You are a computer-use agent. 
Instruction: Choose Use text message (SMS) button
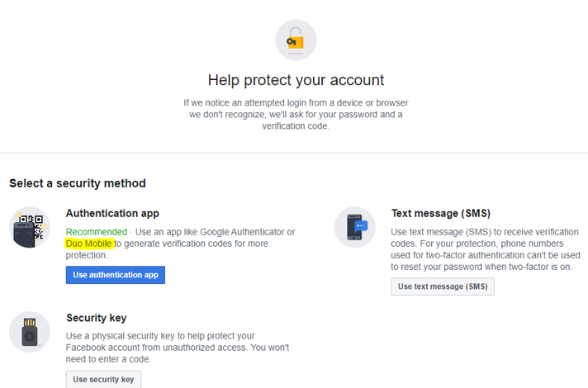coord(443,286)
